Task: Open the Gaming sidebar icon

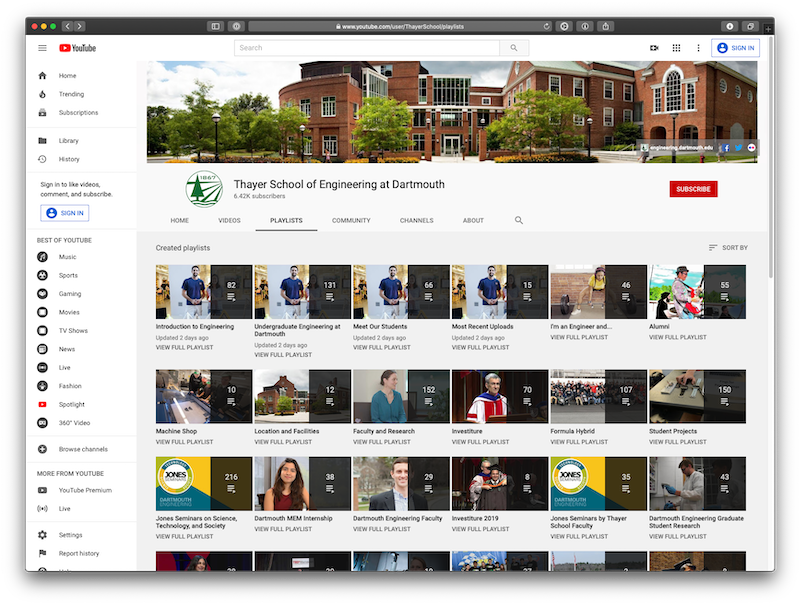Action: point(42,294)
